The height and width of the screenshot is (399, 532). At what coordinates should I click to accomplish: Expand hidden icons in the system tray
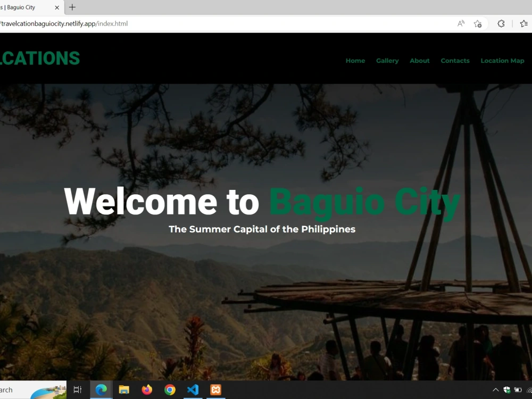(x=495, y=389)
